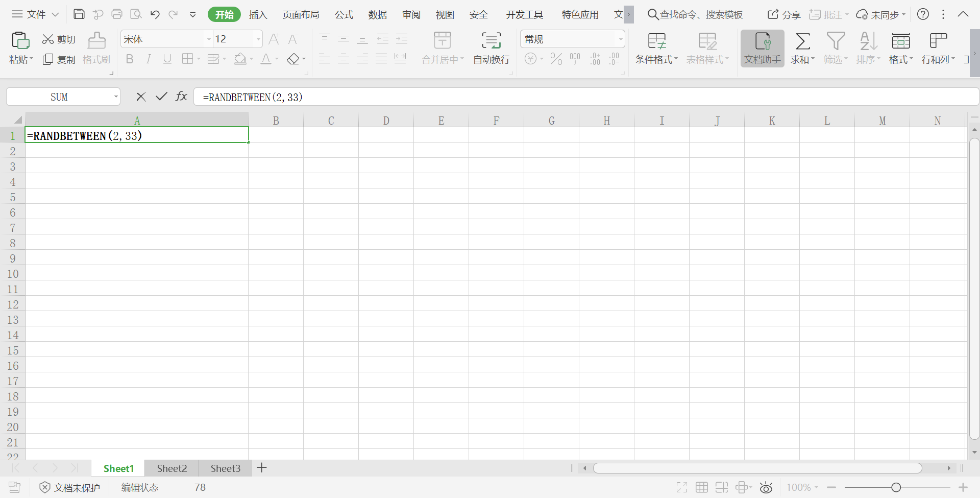
Task: Expand the number format dropdown
Action: (x=620, y=39)
